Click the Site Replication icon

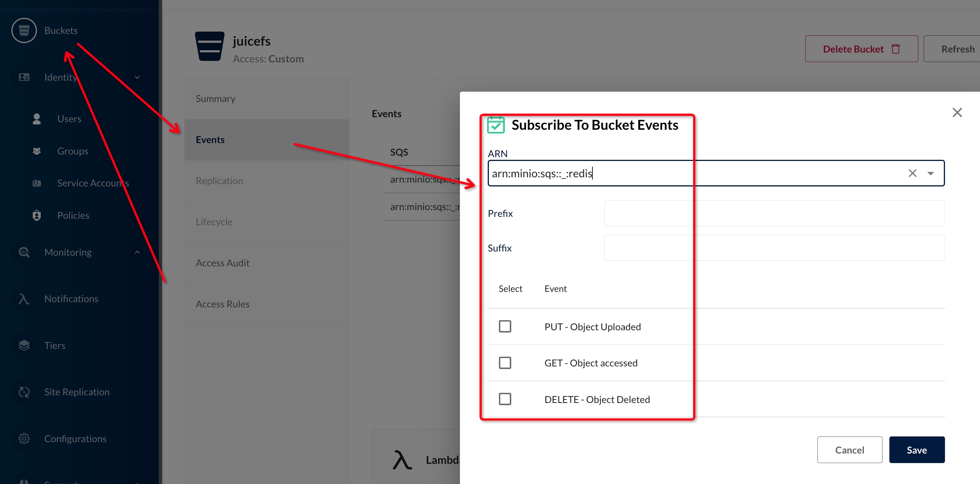[x=24, y=392]
